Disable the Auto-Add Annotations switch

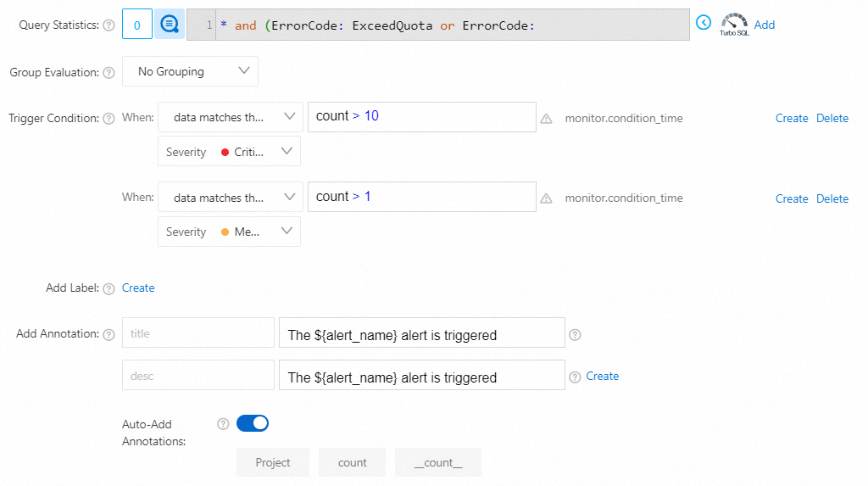coord(253,422)
